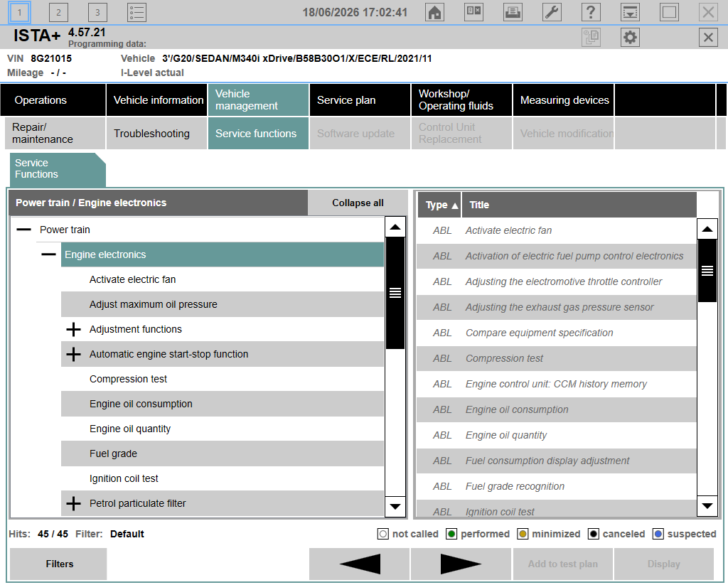Select Compare equipment specification row
Image resolution: width=728 pixels, height=585 pixels.
point(556,333)
